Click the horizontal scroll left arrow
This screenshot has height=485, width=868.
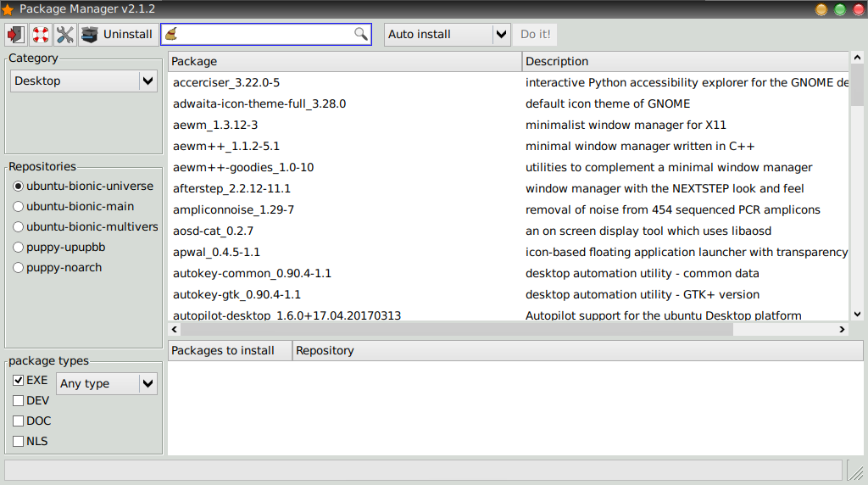(x=175, y=330)
